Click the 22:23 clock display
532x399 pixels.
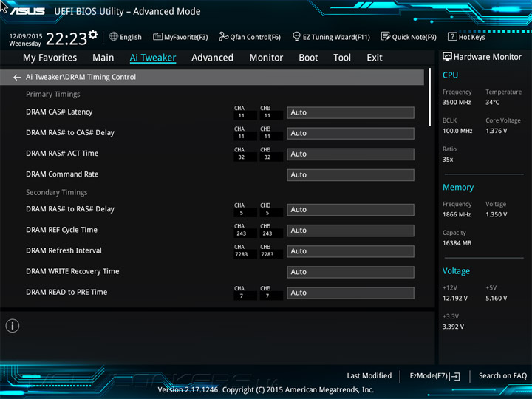(x=66, y=38)
